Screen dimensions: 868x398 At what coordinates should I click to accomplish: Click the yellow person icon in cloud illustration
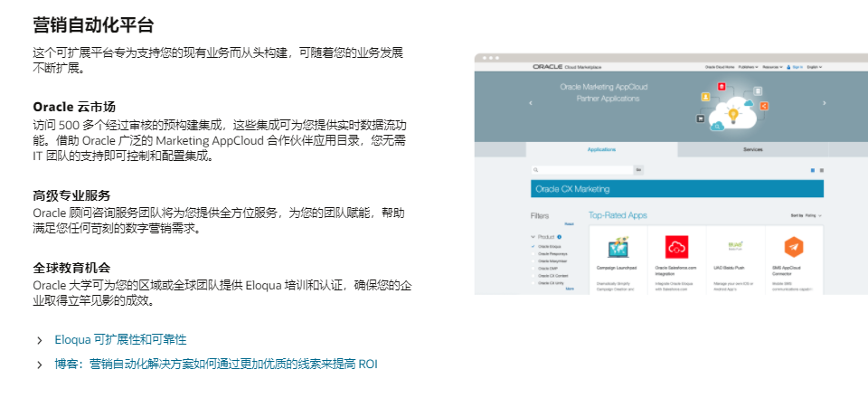click(705, 97)
